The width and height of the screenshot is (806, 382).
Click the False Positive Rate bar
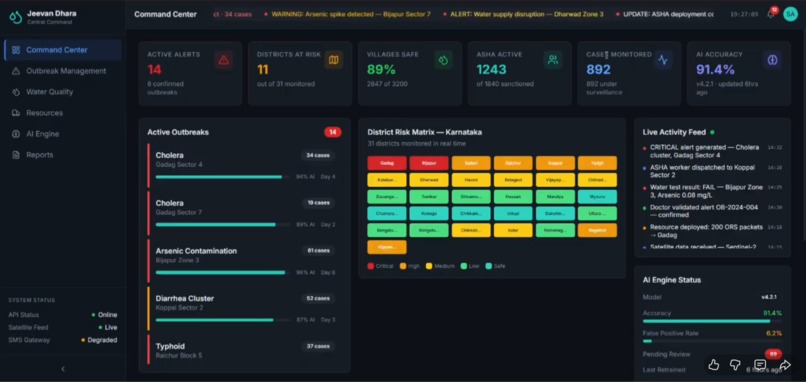pyautogui.click(x=712, y=341)
